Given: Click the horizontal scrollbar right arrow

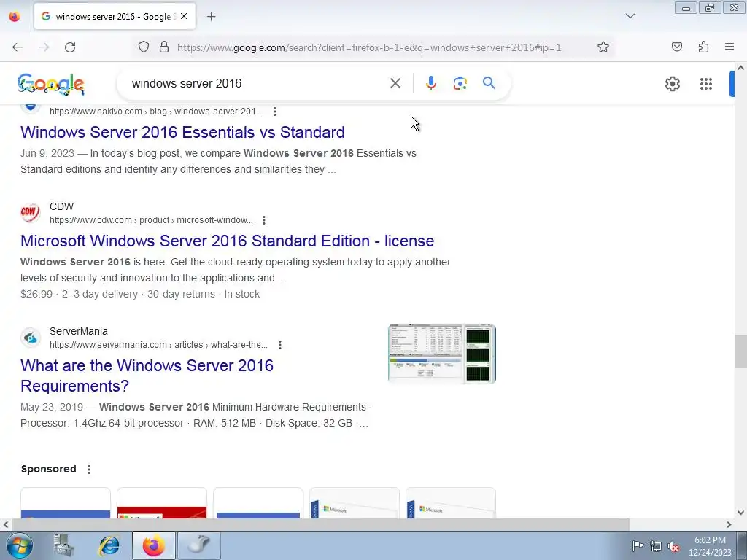Looking at the screenshot, I should click(x=729, y=525).
